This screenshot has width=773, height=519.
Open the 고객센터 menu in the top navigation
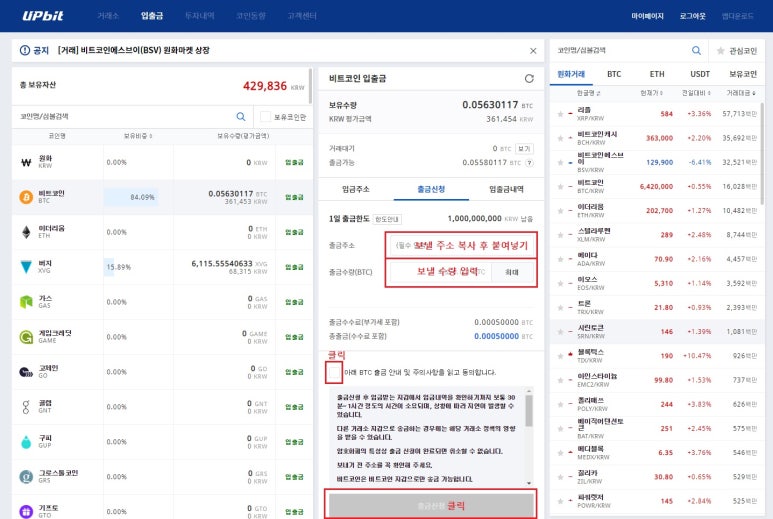pos(302,16)
